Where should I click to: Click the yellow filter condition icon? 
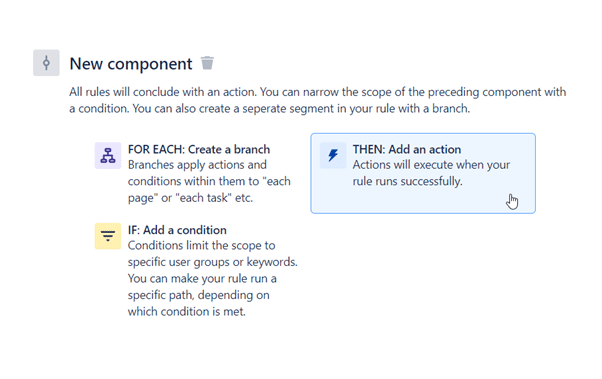(108, 236)
